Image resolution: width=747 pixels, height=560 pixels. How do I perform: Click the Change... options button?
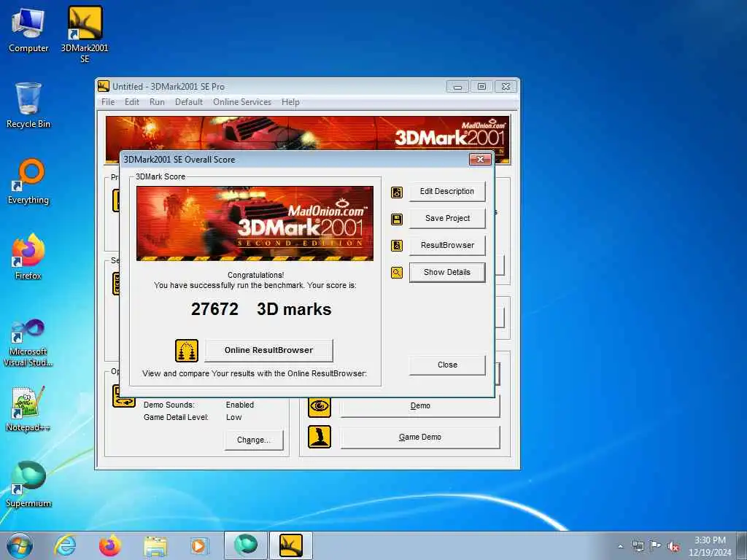pos(253,440)
